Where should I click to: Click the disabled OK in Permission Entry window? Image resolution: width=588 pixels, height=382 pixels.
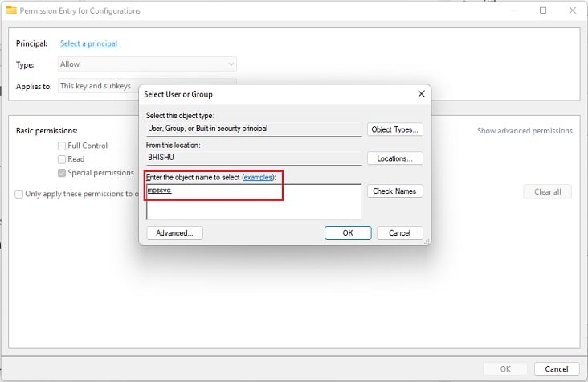coord(505,369)
